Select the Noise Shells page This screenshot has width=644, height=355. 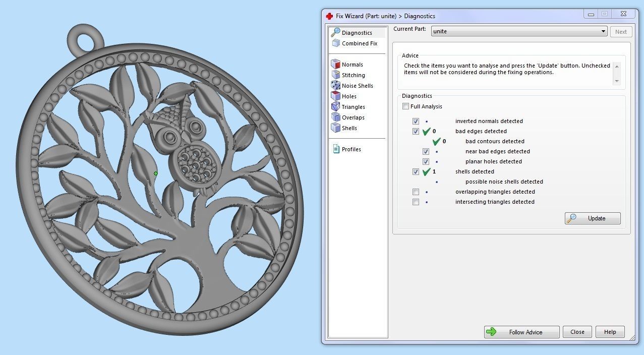coord(358,86)
